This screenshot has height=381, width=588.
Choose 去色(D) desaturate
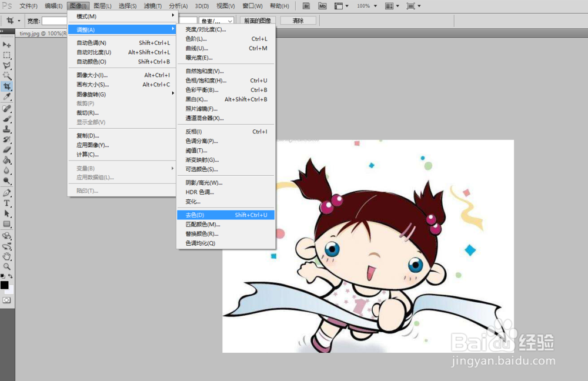point(226,215)
